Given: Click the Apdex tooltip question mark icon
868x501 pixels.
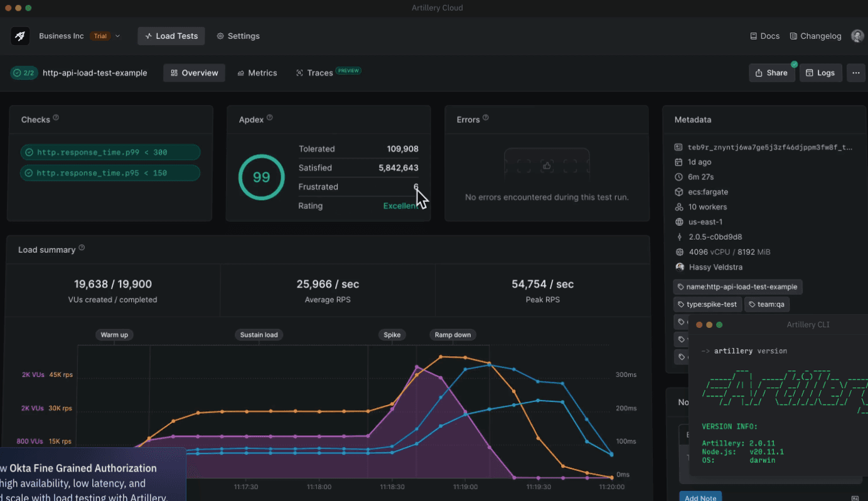Looking at the screenshot, I should 269,117.
